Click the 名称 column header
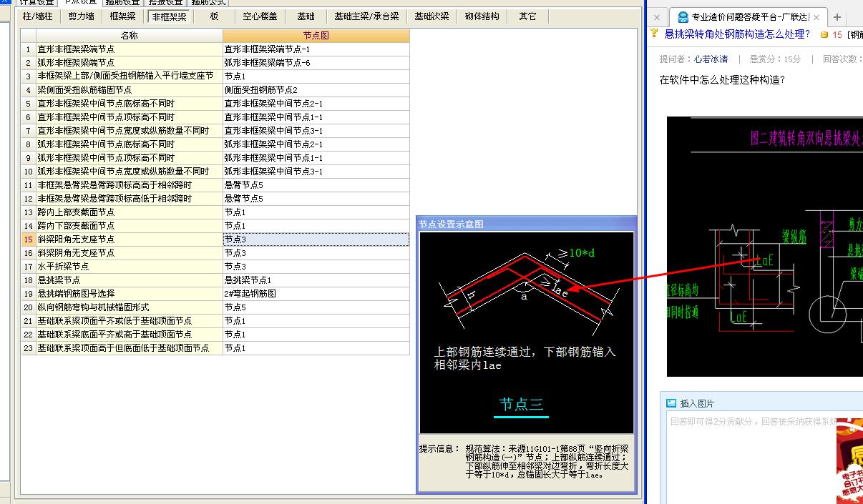863x504 pixels. [130, 36]
